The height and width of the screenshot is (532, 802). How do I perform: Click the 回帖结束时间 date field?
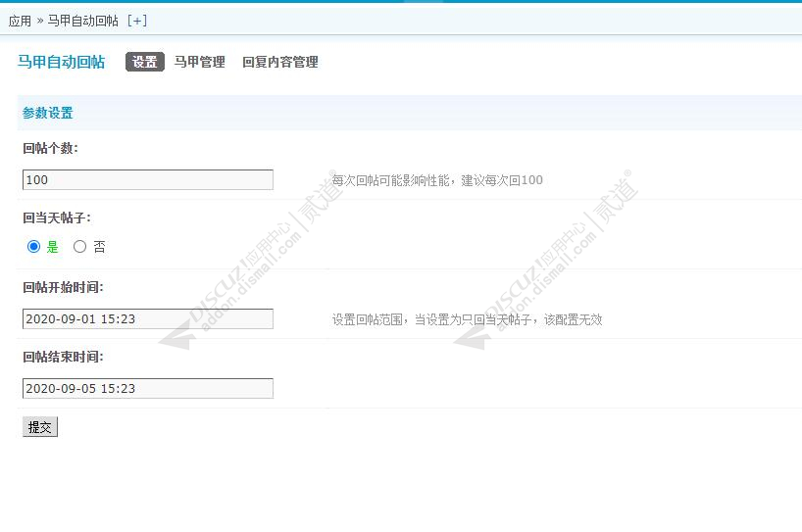(148, 388)
